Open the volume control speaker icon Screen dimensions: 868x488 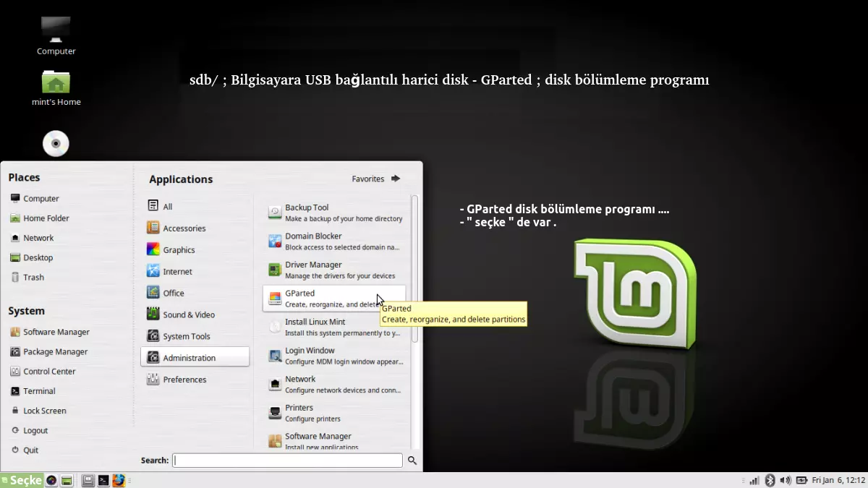click(x=786, y=480)
